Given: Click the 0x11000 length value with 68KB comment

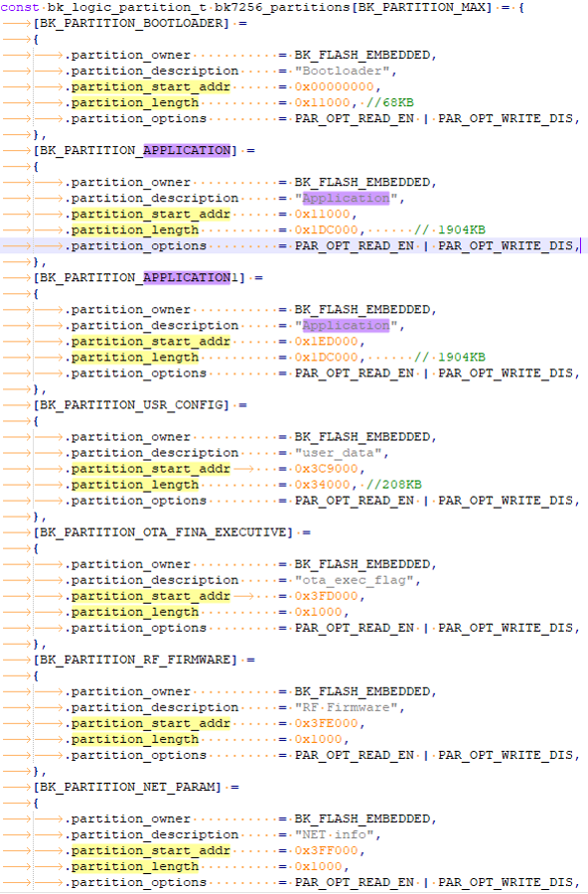Looking at the screenshot, I should tap(322, 102).
